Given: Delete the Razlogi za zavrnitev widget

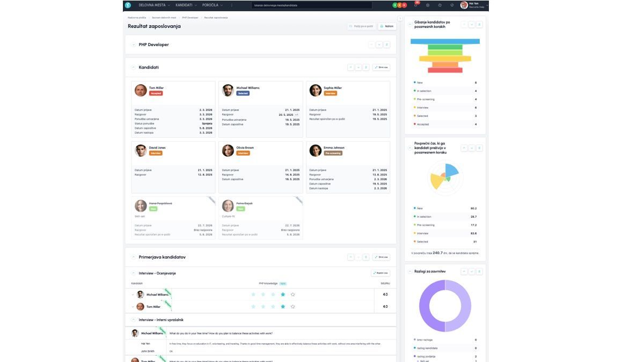Looking at the screenshot, I should pos(479,271).
